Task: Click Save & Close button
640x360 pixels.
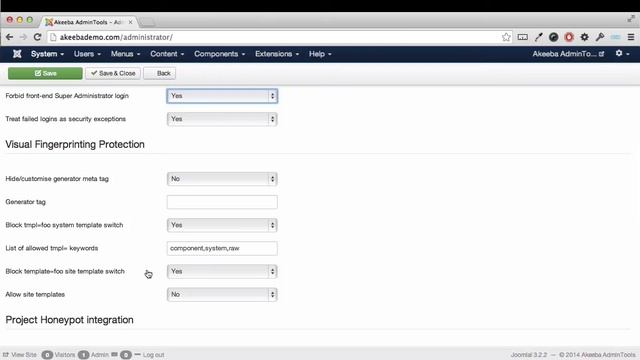Action: click(x=113, y=73)
